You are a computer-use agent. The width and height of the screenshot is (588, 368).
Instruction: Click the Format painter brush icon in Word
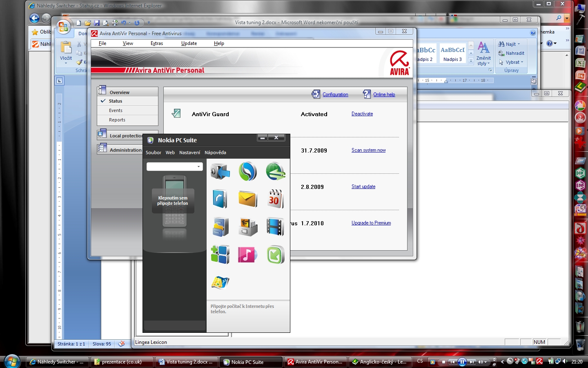(80, 62)
